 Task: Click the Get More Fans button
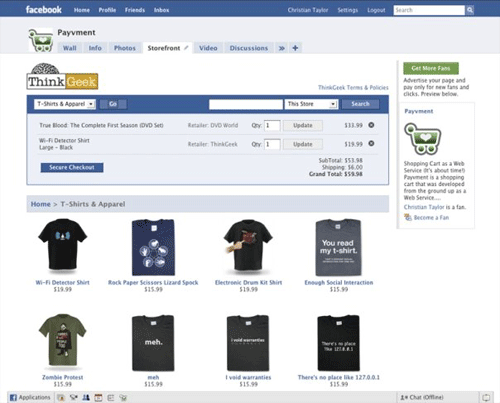(431, 68)
